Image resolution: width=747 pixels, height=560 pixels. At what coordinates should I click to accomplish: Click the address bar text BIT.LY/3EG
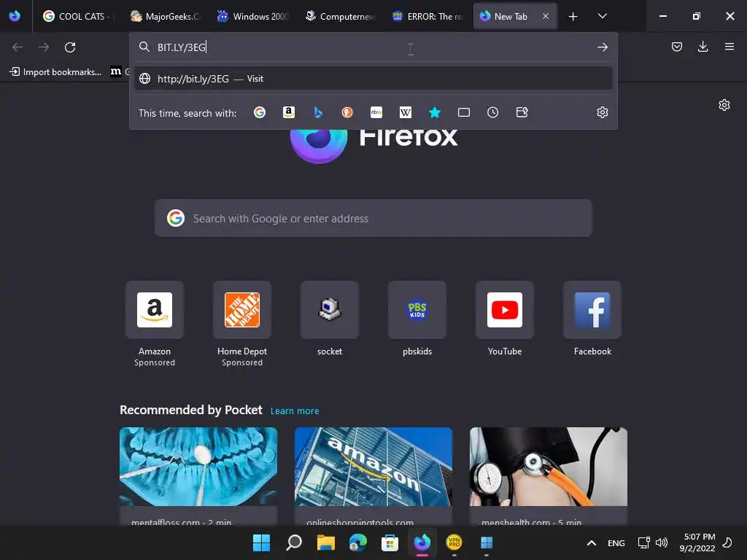pyautogui.click(x=182, y=47)
